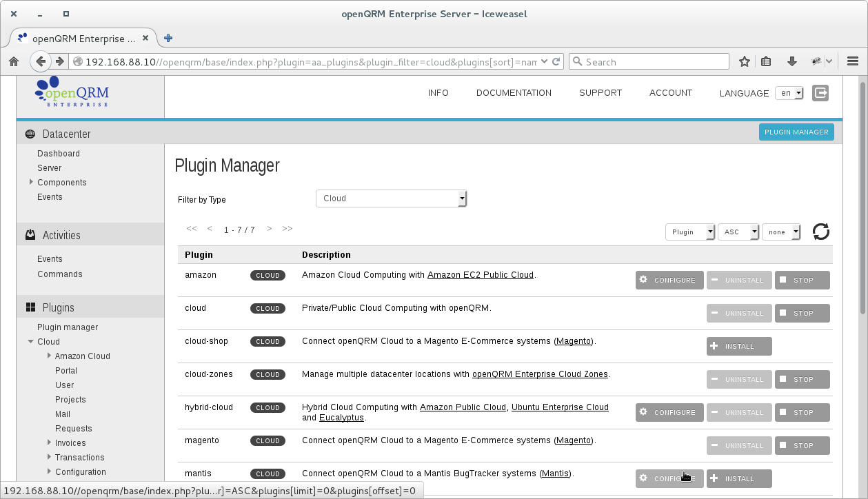Viewport: 868px width, 499px height.
Task: Click the browser forward arrow
Action: tap(60, 61)
